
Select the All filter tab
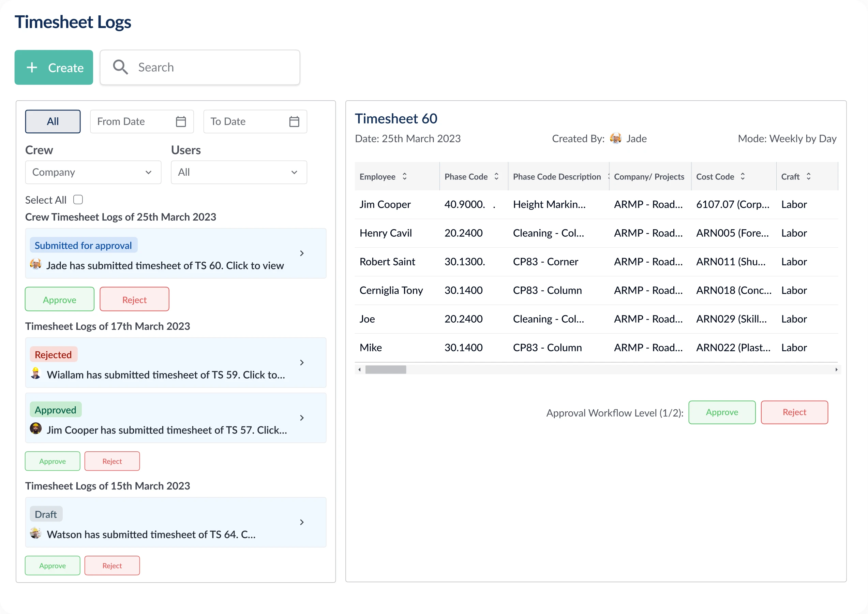(x=53, y=121)
